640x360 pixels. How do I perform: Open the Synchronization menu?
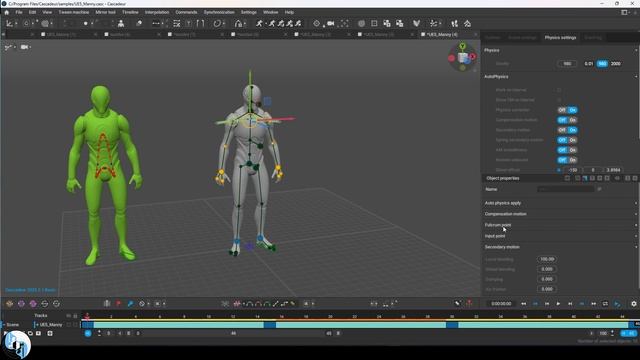pos(219,12)
